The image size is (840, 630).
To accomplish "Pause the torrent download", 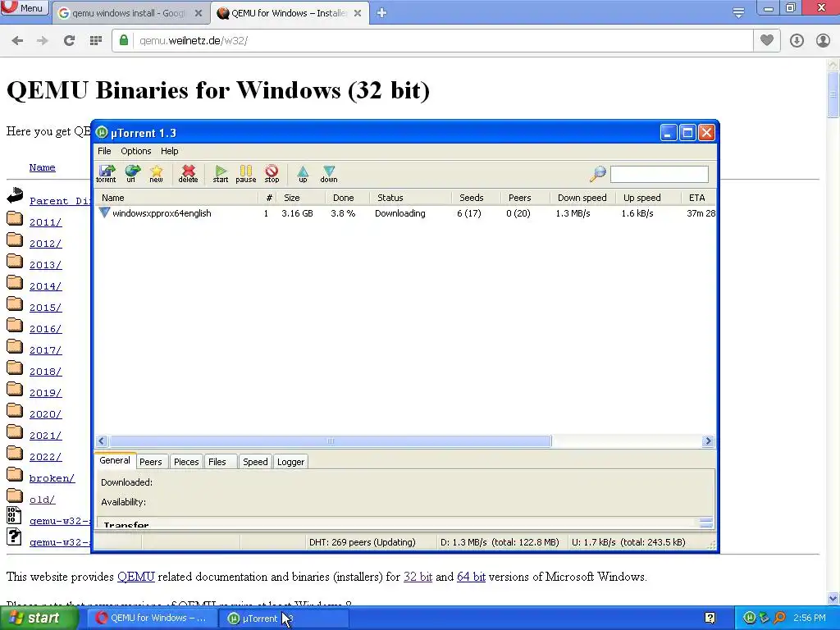I will coord(246,174).
